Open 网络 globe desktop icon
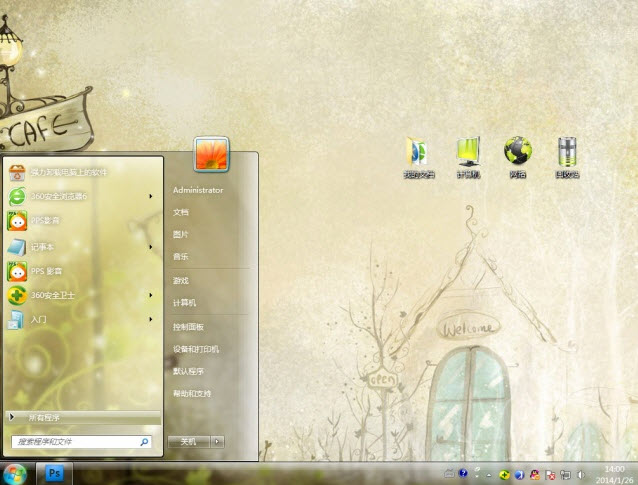 [x=518, y=157]
